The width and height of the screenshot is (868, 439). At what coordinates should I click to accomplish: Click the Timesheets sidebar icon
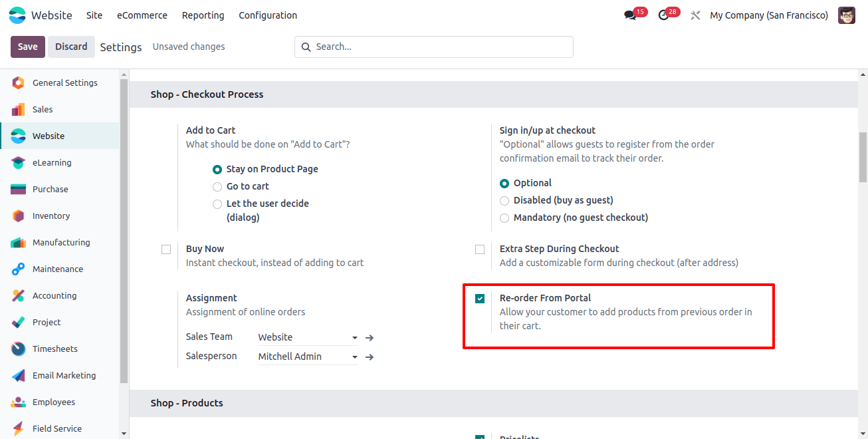pyautogui.click(x=18, y=349)
